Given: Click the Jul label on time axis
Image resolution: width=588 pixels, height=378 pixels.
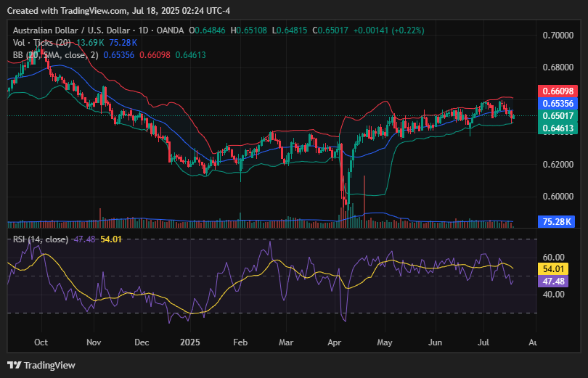Looking at the screenshot, I should pyautogui.click(x=483, y=342).
